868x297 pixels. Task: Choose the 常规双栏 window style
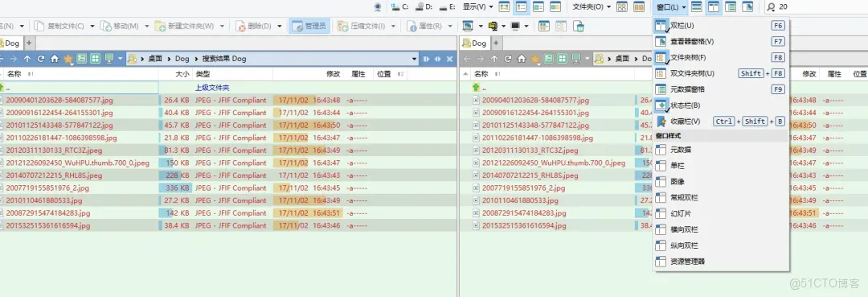tap(720, 197)
